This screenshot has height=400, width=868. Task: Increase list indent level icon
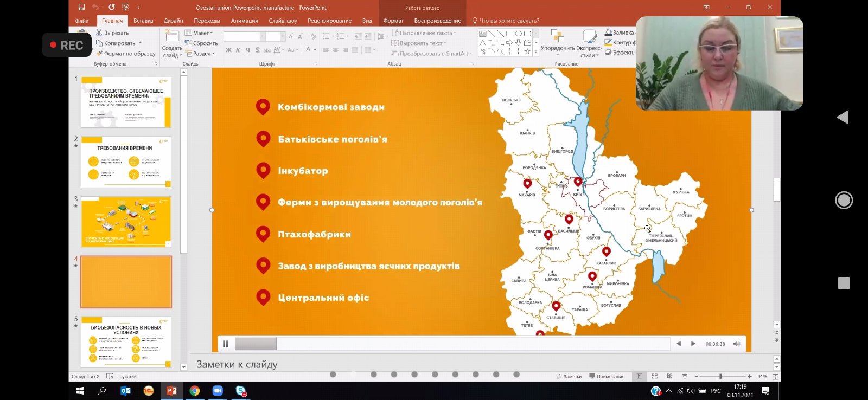coord(367,36)
